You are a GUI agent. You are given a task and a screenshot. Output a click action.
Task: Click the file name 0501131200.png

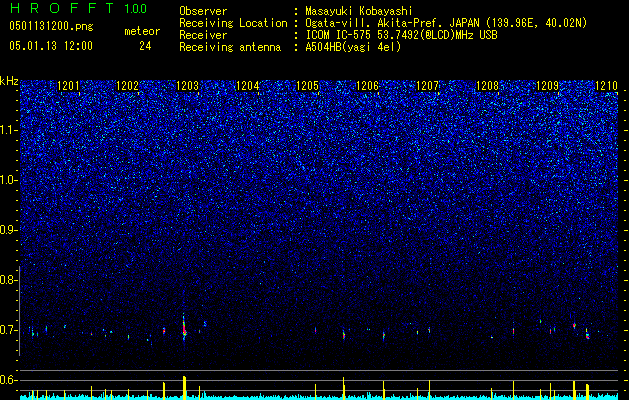click(x=51, y=26)
